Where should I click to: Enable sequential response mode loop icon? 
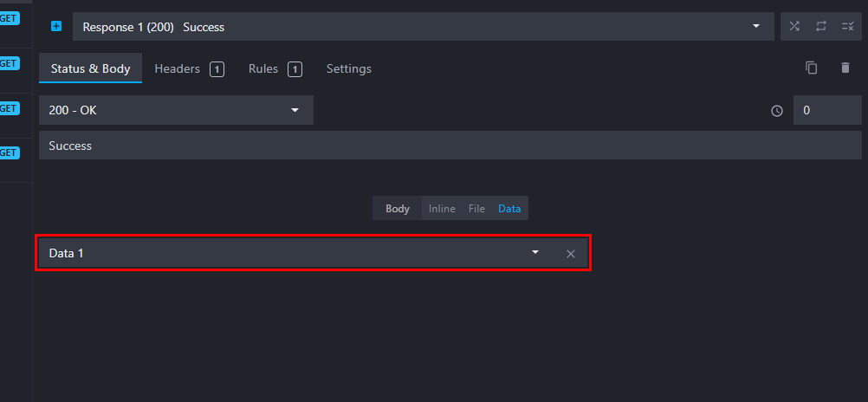(821, 26)
